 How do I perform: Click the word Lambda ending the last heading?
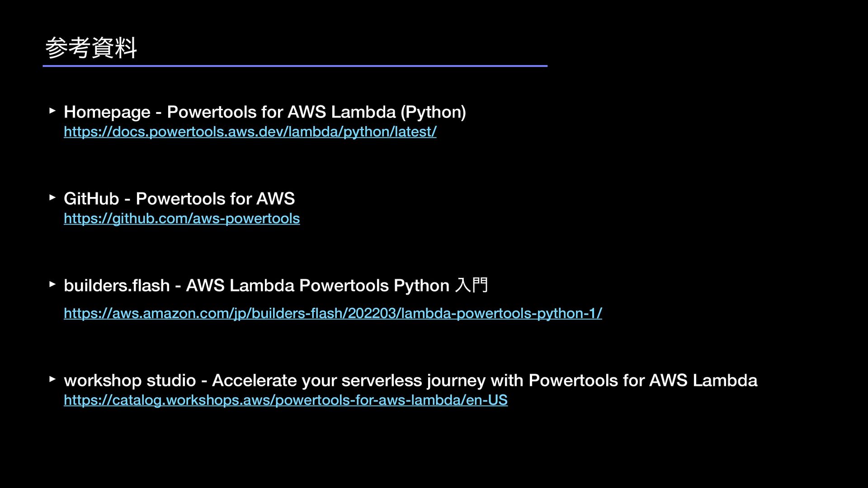click(x=725, y=380)
